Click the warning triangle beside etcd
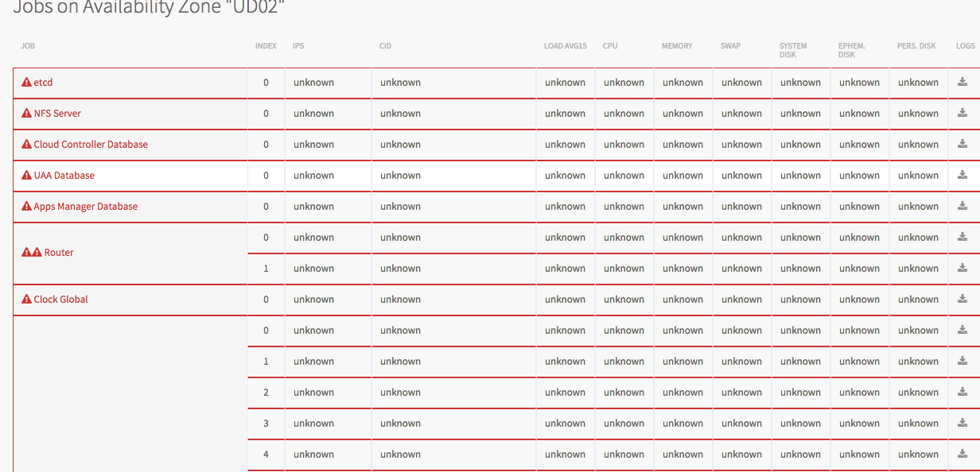980x472 pixels. point(26,82)
